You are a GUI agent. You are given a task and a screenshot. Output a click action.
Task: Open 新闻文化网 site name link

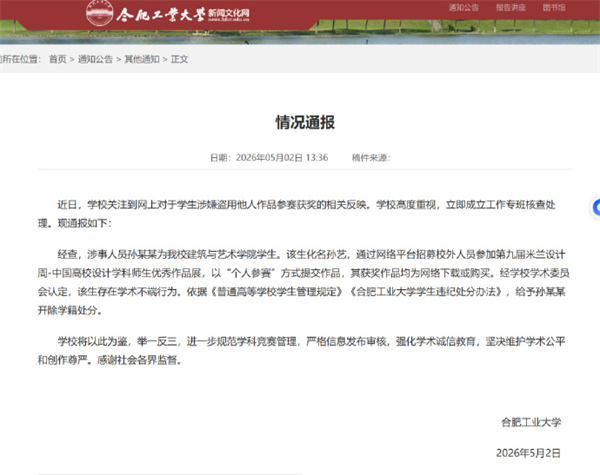[x=228, y=13]
